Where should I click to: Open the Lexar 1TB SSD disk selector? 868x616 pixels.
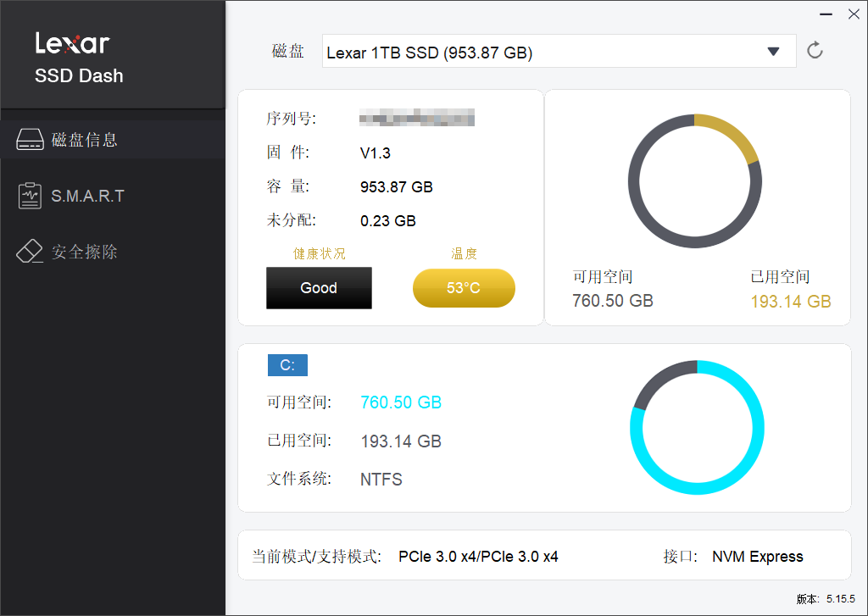coord(559,52)
